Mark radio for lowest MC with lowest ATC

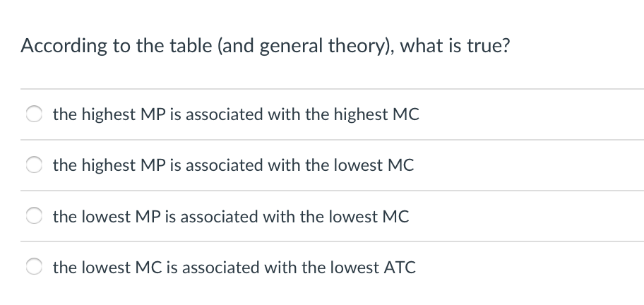pyautogui.click(x=34, y=268)
